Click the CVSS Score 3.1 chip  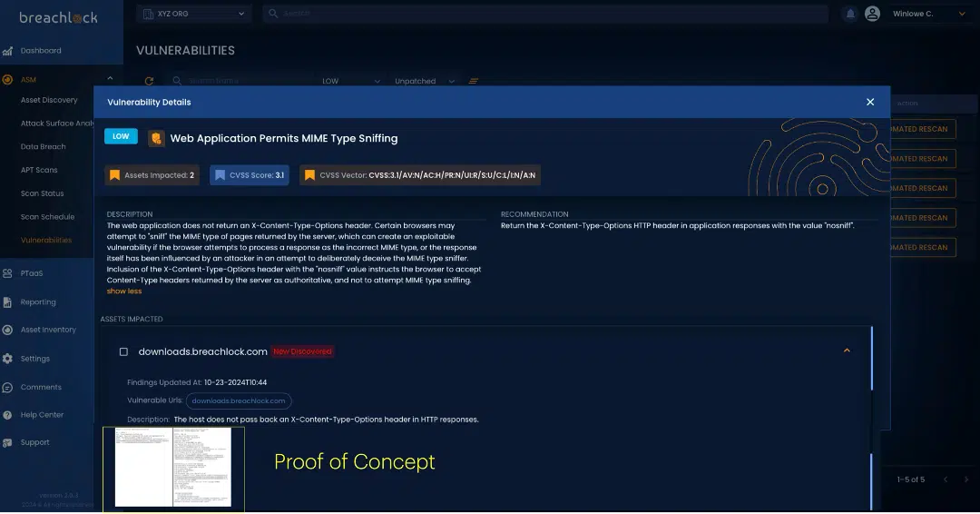[250, 175]
